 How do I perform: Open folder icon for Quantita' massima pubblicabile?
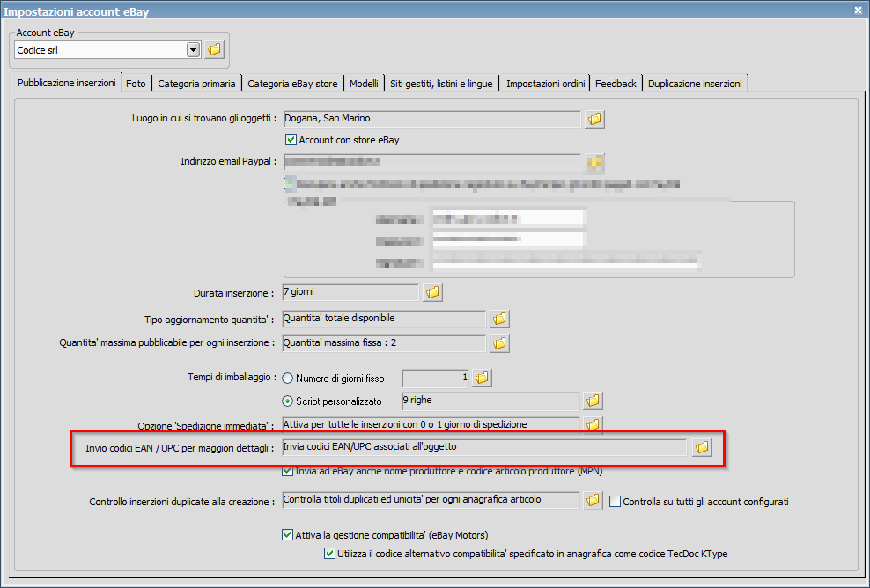[499, 343]
